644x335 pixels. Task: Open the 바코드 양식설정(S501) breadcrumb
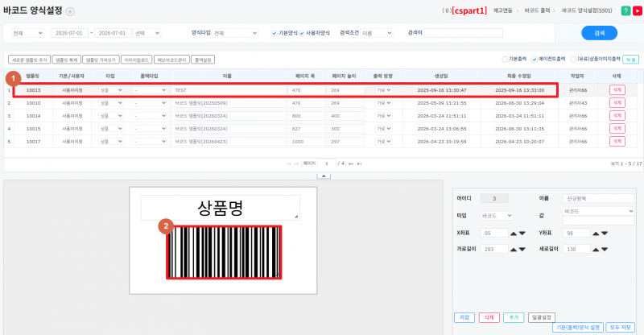587,10
